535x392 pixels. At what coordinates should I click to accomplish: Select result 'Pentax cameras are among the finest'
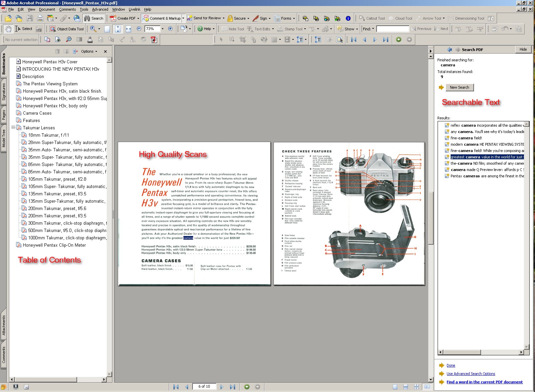click(487, 176)
